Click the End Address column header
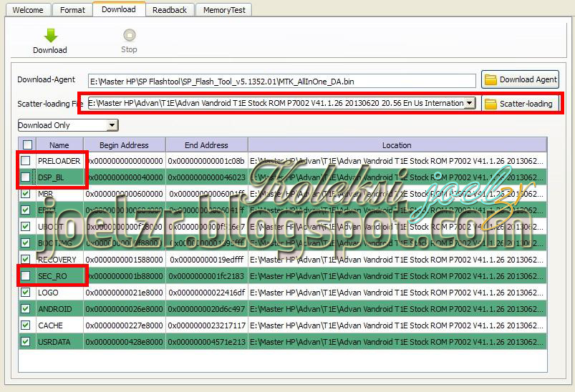The image size is (575, 392). pyautogui.click(x=206, y=145)
